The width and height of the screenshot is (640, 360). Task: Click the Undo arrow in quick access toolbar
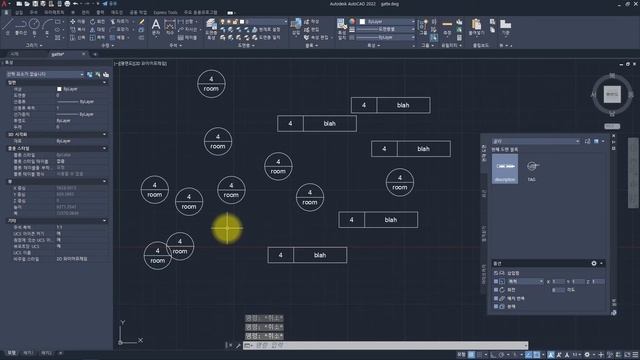(x=75, y=4)
